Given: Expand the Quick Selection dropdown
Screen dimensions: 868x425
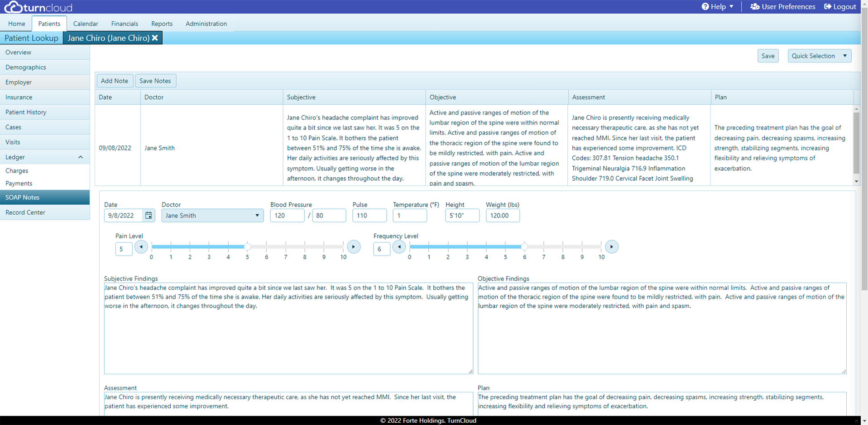Looking at the screenshot, I should [819, 56].
